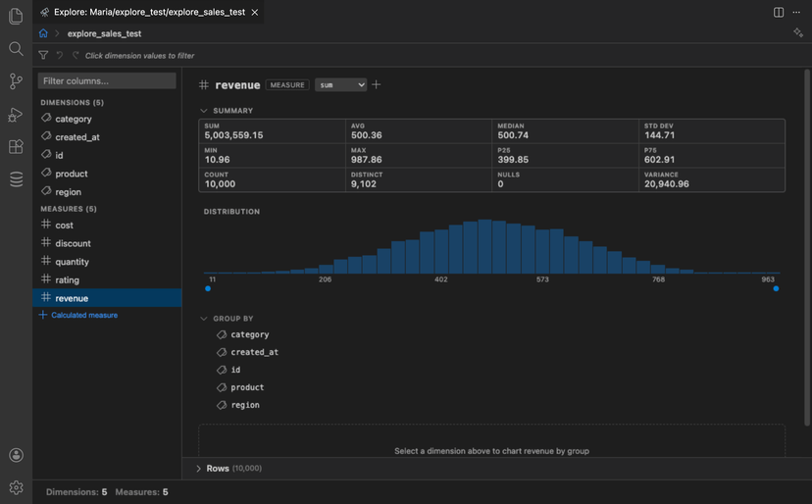The width and height of the screenshot is (812, 504).
Task: Click the Dimensions: 5 status text
Action: 76,492
